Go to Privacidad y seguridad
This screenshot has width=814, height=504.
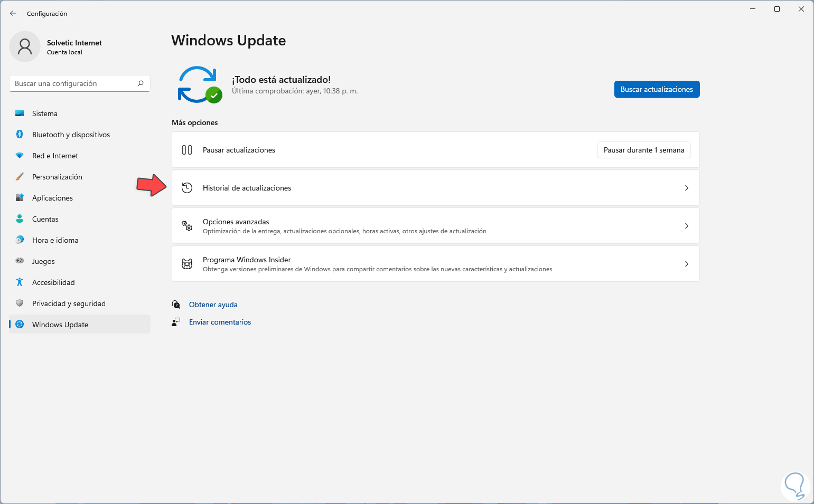(80, 303)
